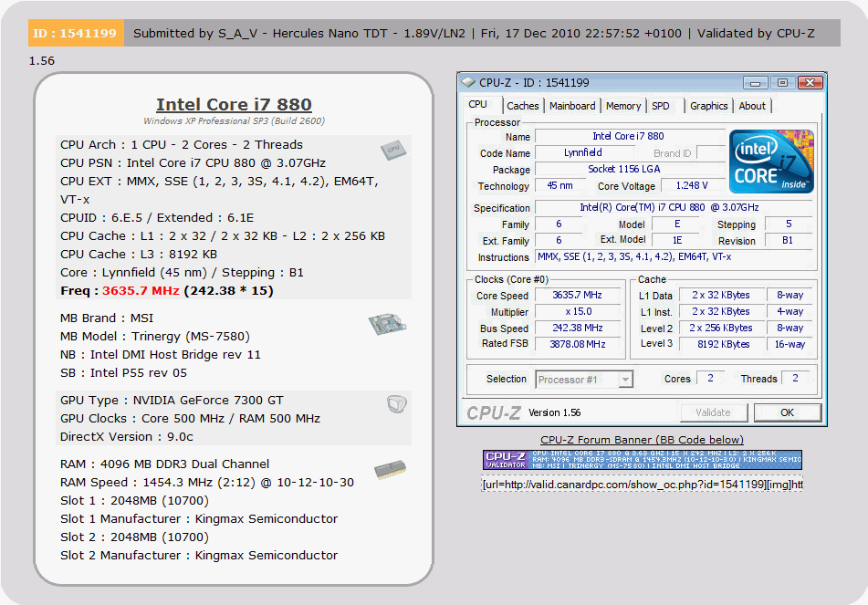Click the MB Model Trinergy (MS-7580) line

tap(155, 337)
